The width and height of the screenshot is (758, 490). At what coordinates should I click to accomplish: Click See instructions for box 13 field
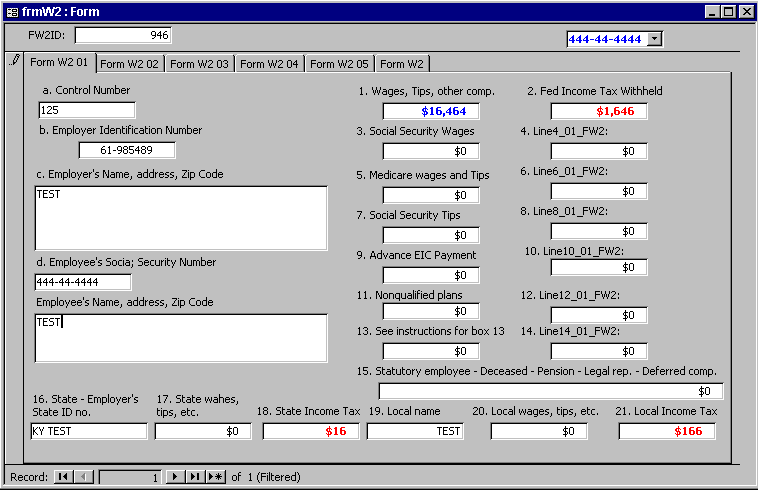coord(431,351)
